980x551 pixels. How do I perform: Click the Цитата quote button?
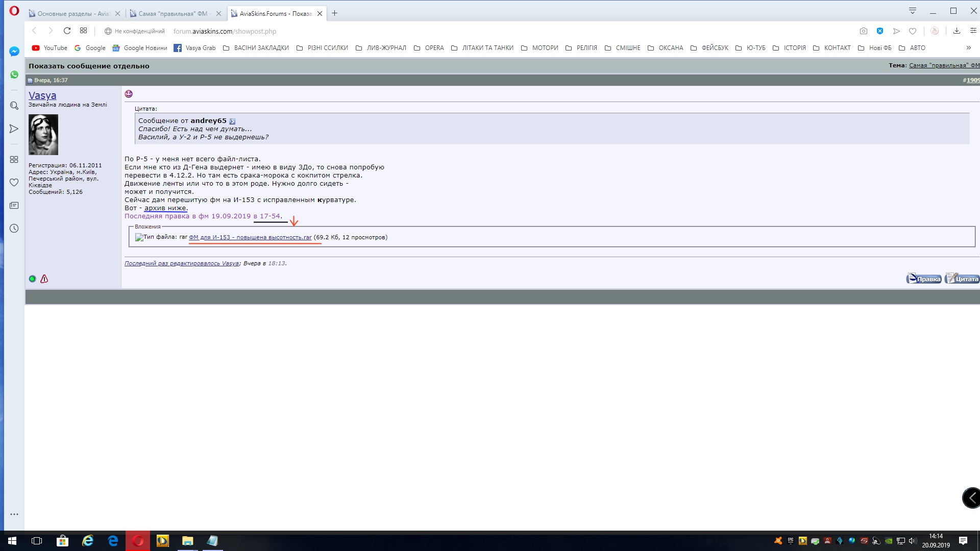click(x=962, y=279)
